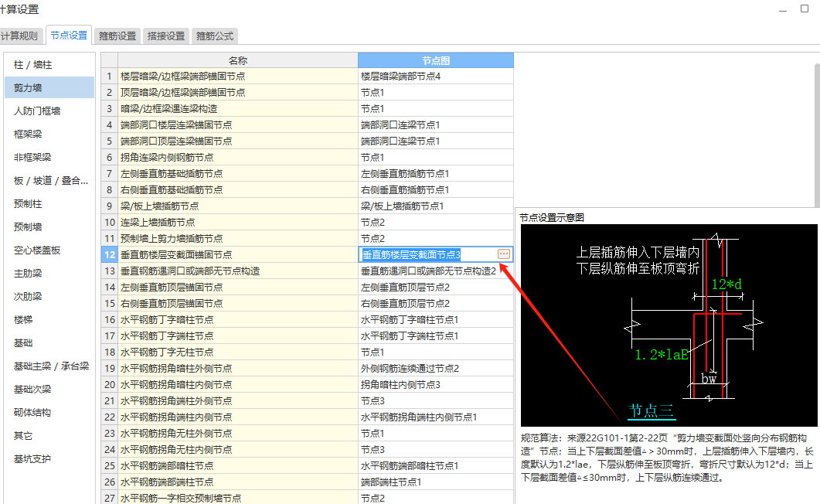Click cell 水平钢筋拐角端柱内侧节点1
This screenshot has height=504, width=820.
tap(436, 417)
